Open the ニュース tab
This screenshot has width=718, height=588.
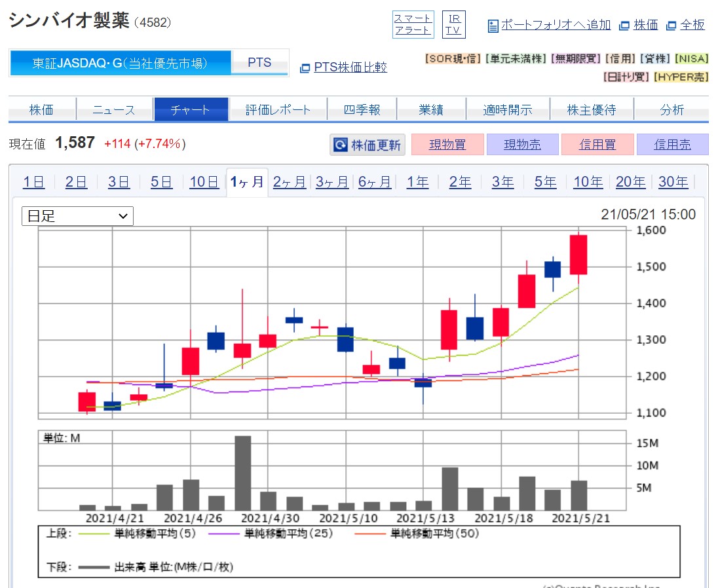click(114, 109)
